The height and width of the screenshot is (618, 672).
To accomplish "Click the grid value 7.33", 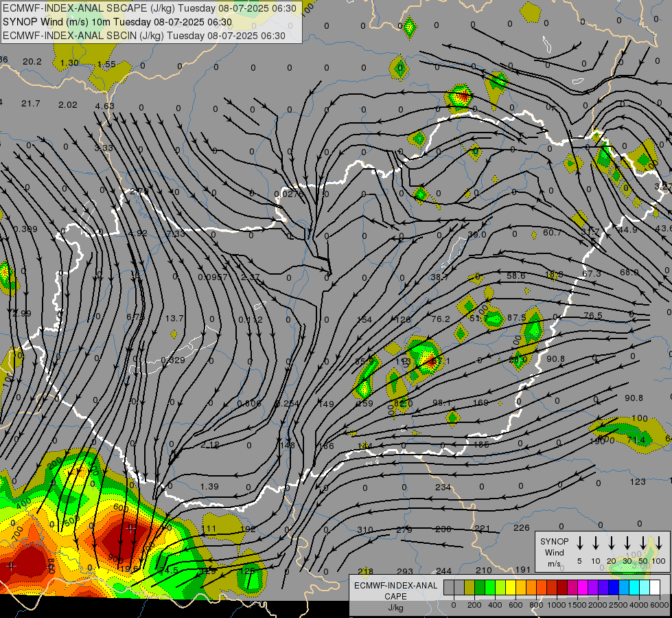I will tap(176, 233).
